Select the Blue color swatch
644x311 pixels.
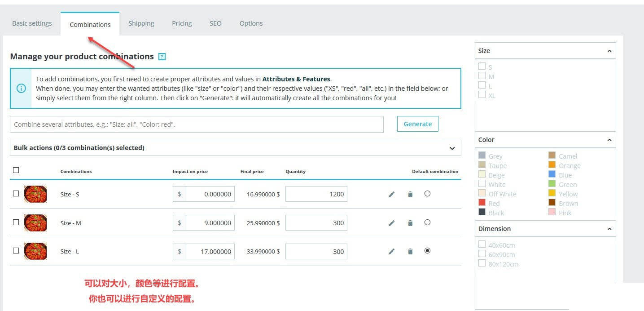point(552,174)
